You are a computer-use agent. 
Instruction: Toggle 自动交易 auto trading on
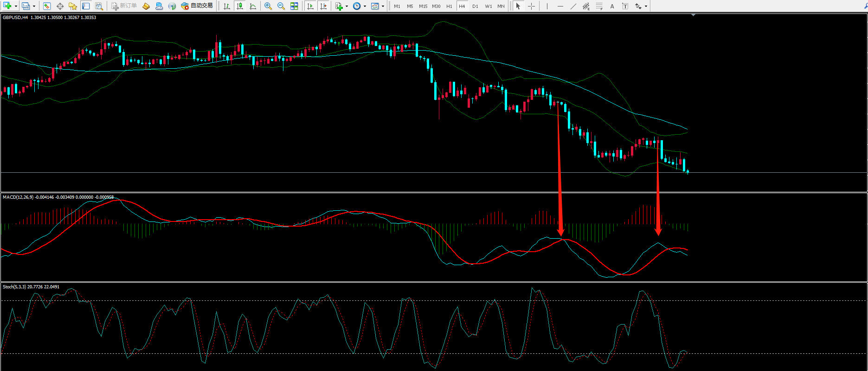[197, 6]
